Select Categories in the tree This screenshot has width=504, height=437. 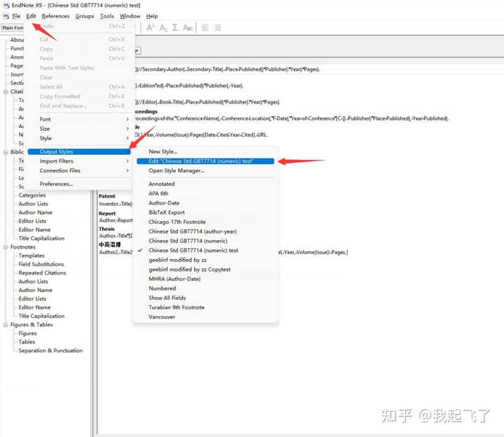(31, 195)
